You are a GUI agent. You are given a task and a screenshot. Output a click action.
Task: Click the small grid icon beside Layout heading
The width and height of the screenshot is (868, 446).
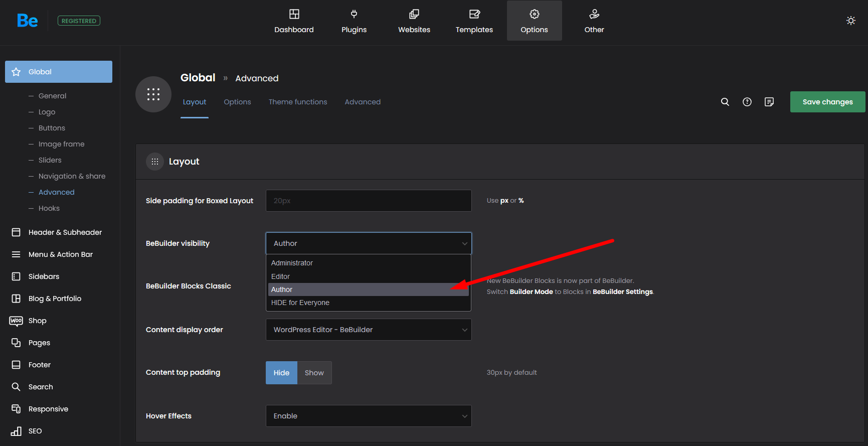(155, 162)
